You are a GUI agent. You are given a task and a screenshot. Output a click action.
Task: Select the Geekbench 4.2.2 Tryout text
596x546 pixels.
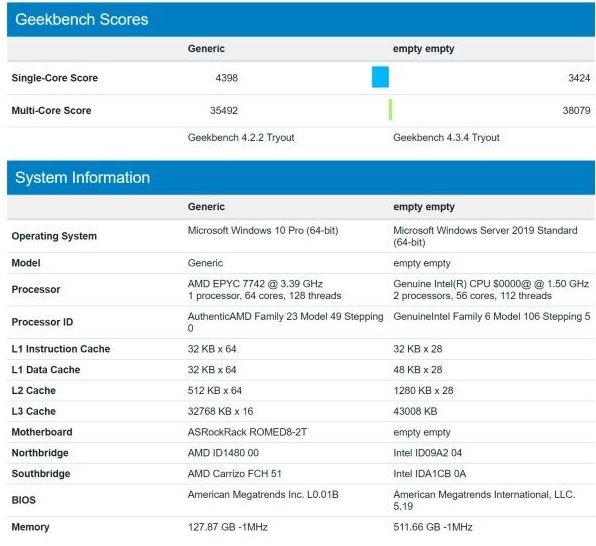[241, 137]
